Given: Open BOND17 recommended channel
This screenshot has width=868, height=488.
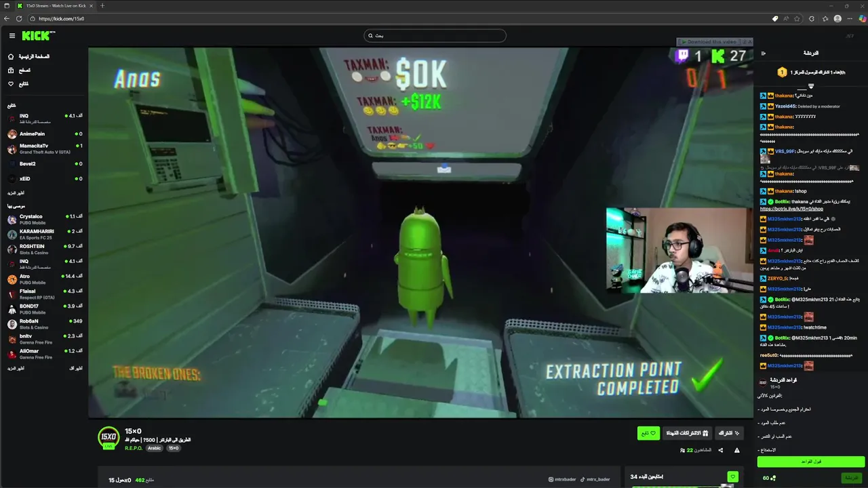Looking at the screenshot, I should (44, 308).
